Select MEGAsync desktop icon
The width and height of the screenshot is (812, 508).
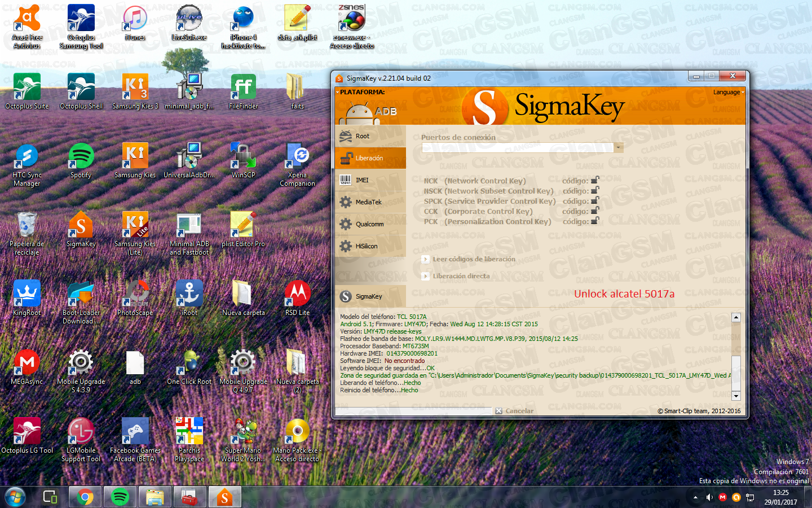pyautogui.click(x=27, y=367)
